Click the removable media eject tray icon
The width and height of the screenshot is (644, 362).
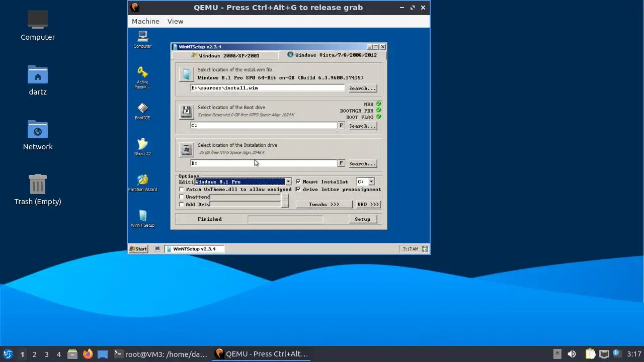[x=557, y=354]
